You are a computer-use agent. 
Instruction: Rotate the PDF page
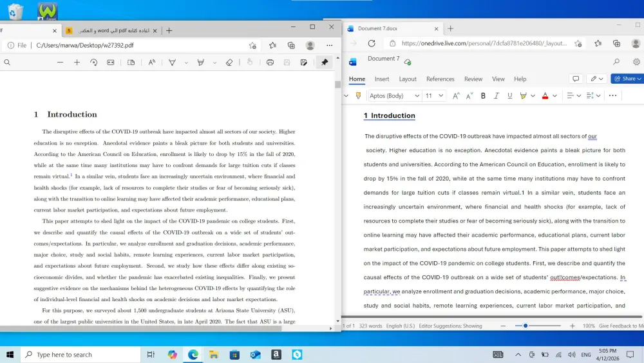93,63
